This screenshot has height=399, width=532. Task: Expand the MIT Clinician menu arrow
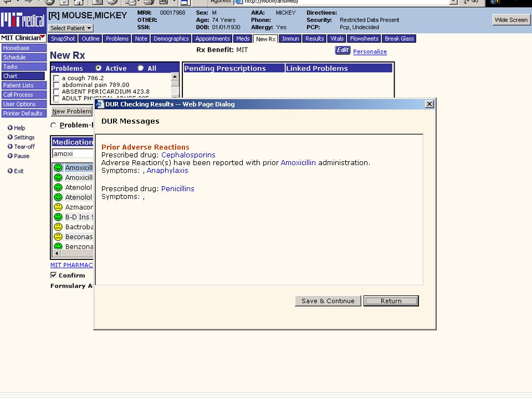43,37
